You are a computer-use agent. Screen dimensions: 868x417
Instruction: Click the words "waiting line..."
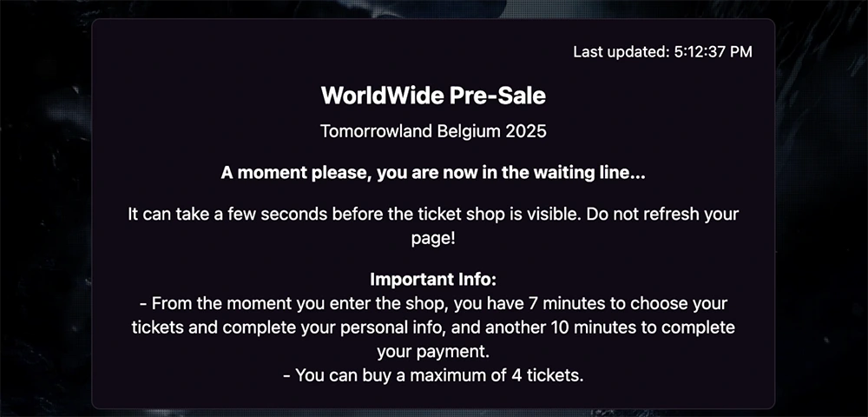pos(589,173)
